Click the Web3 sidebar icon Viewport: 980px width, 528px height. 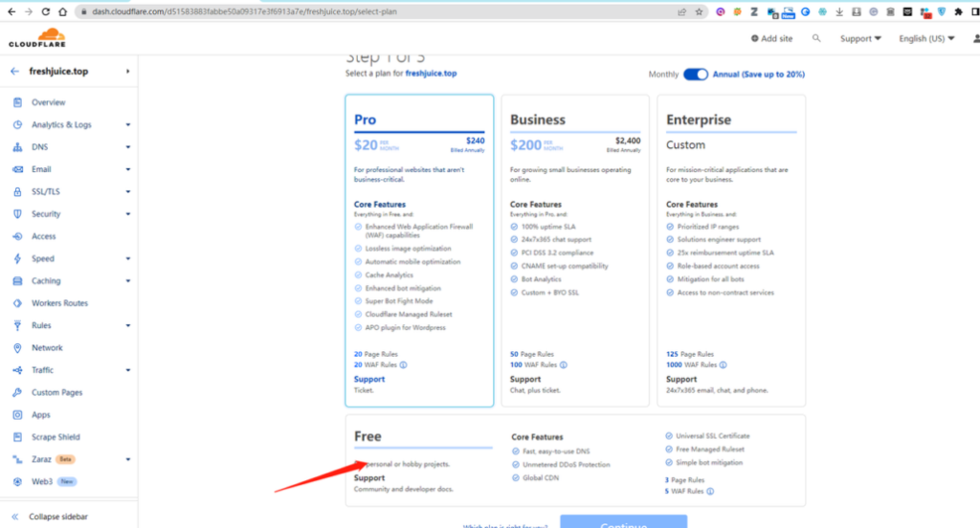pyautogui.click(x=17, y=482)
